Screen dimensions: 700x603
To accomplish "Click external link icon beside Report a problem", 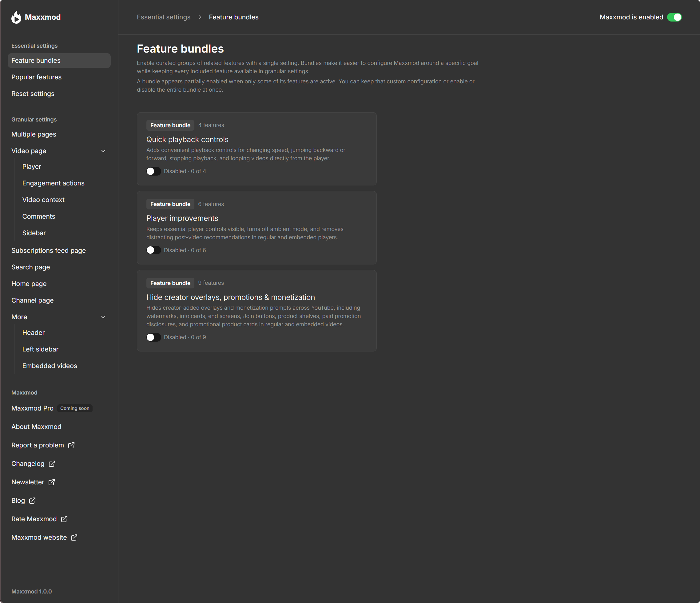I will 71,445.
